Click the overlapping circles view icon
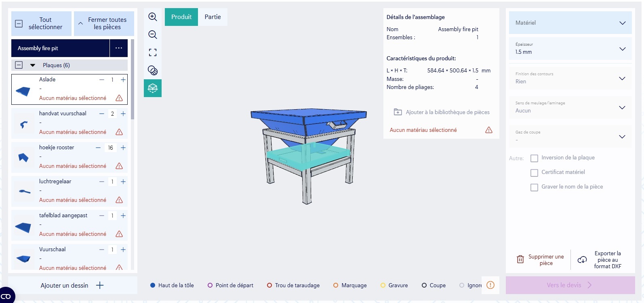Screen dimensions: 644x303 (x=153, y=70)
